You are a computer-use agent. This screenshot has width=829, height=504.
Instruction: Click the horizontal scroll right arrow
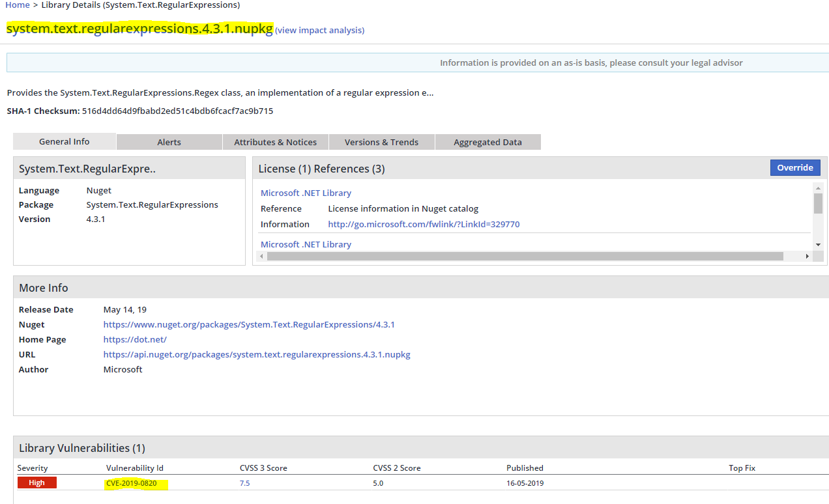[807, 257]
